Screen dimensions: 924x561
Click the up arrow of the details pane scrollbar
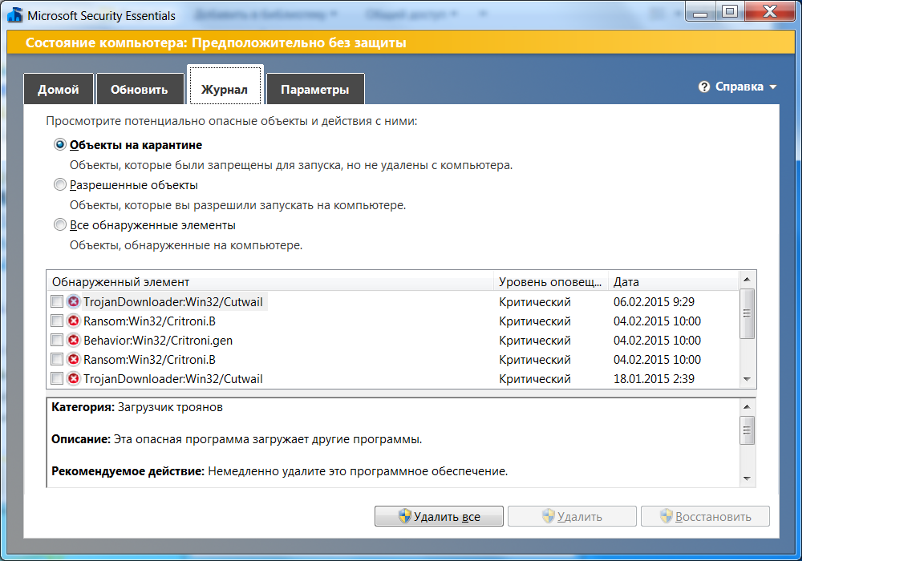coord(747,407)
